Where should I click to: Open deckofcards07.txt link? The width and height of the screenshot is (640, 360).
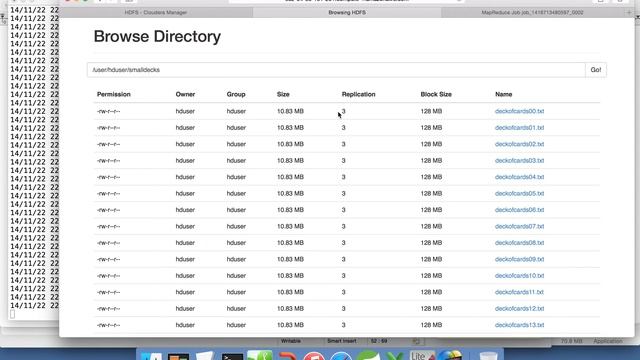click(519, 227)
